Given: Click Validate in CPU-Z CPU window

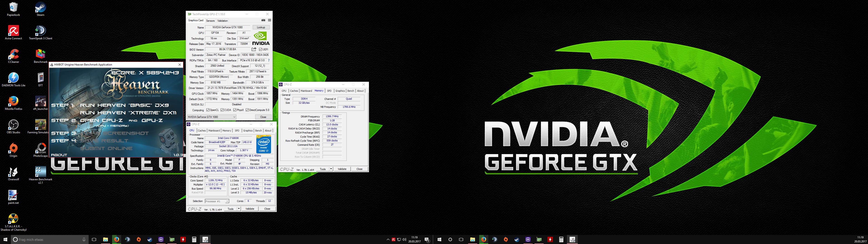Looking at the screenshot, I should (250, 209).
